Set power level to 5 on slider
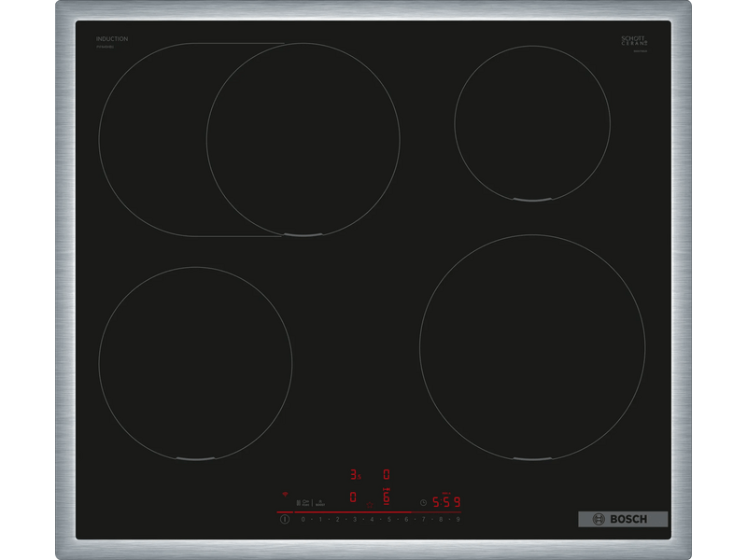The height and width of the screenshot is (560, 747). point(388,519)
